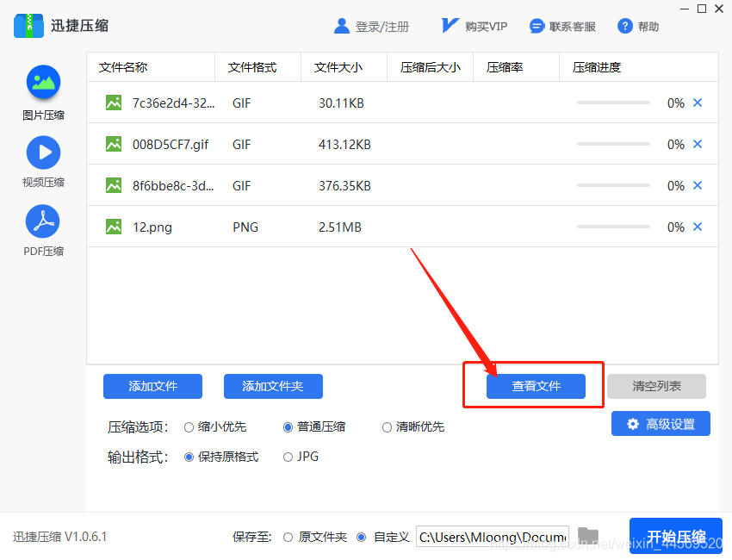Select JPG output format
The image size is (732, 560).
coord(288,457)
